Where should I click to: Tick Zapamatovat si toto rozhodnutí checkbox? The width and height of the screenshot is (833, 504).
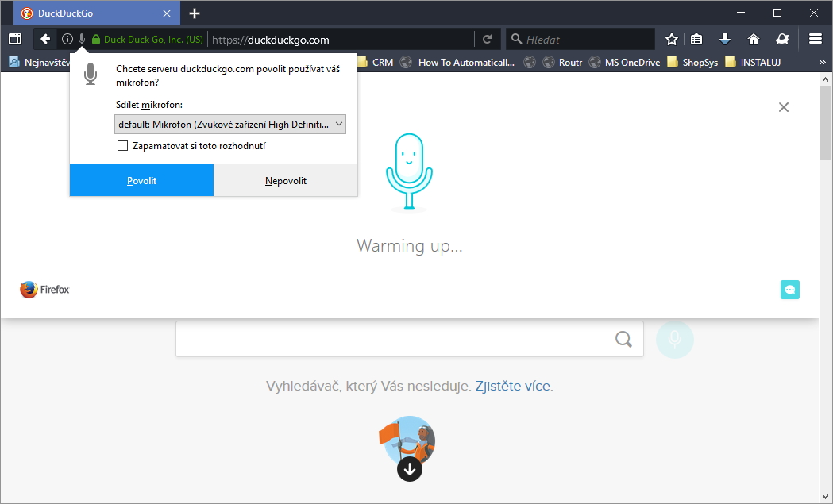pos(123,145)
